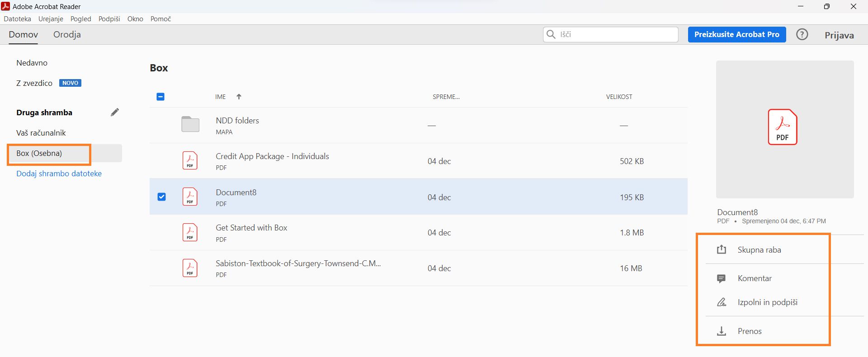Click the Komentar speech bubble icon

tap(722, 279)
